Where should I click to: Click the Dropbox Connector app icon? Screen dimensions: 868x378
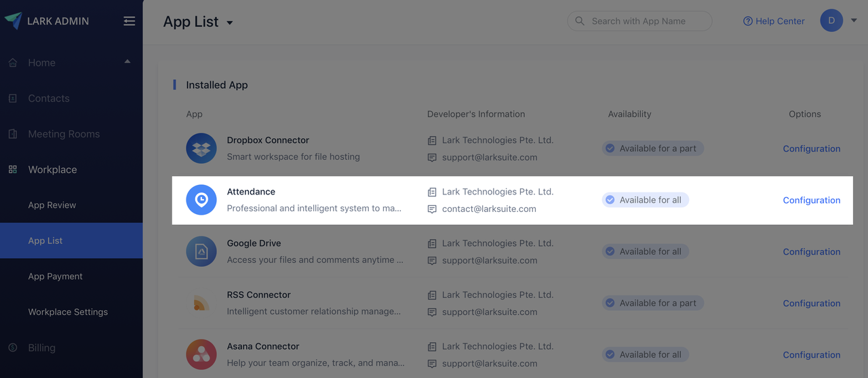click(x=201, y=148)
